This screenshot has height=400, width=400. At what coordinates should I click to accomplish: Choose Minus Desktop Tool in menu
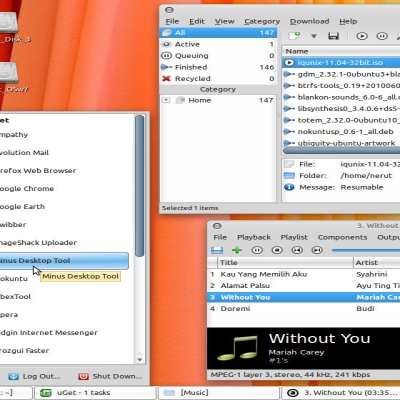point(64,261)
